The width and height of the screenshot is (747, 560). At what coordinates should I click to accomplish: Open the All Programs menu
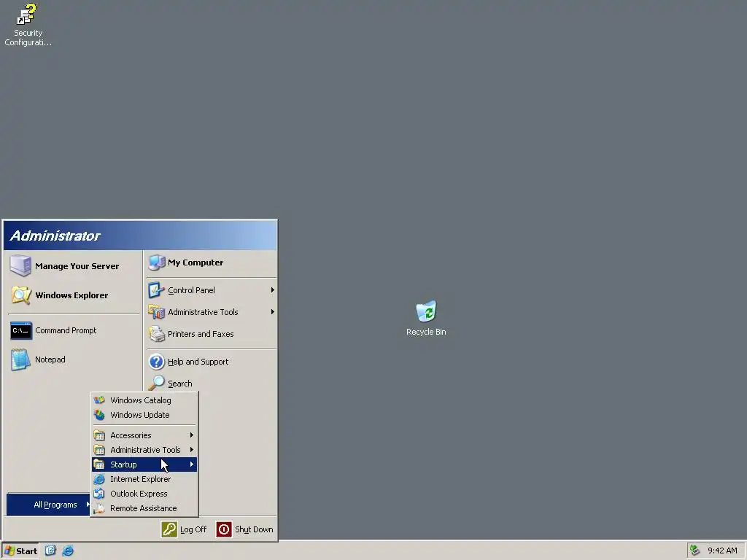click(49, 505)
